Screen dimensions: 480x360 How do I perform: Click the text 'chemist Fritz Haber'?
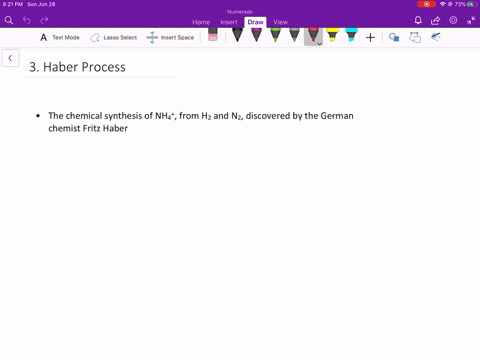click(x=88, y=128)
